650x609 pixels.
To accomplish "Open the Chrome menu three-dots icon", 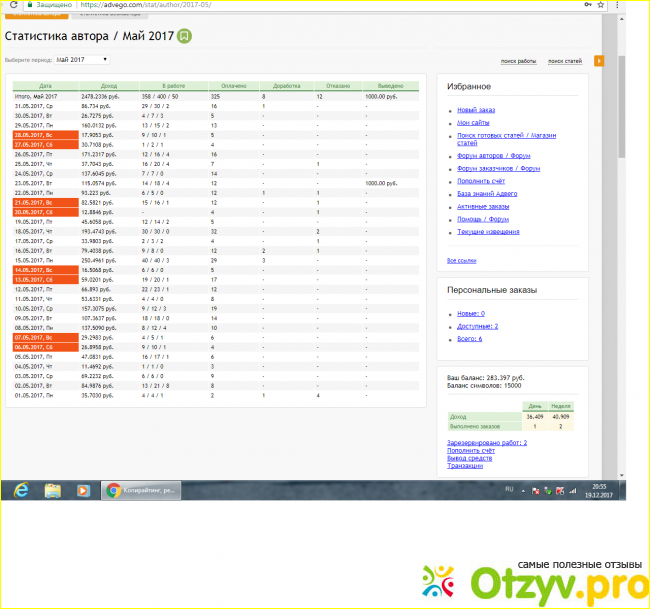I will click(623, 5).
